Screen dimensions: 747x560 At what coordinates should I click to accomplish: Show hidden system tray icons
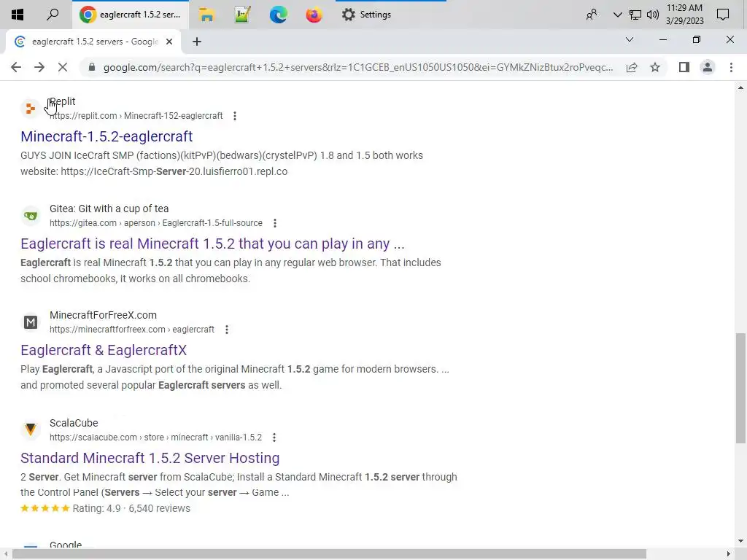(x=617, y=15)
